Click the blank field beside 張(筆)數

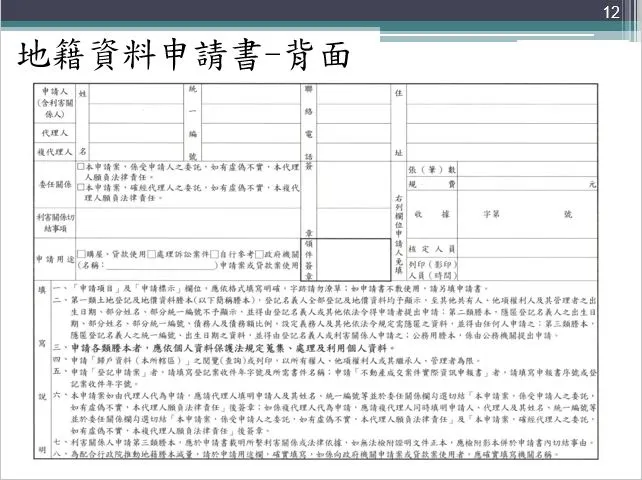coord(527,169)
